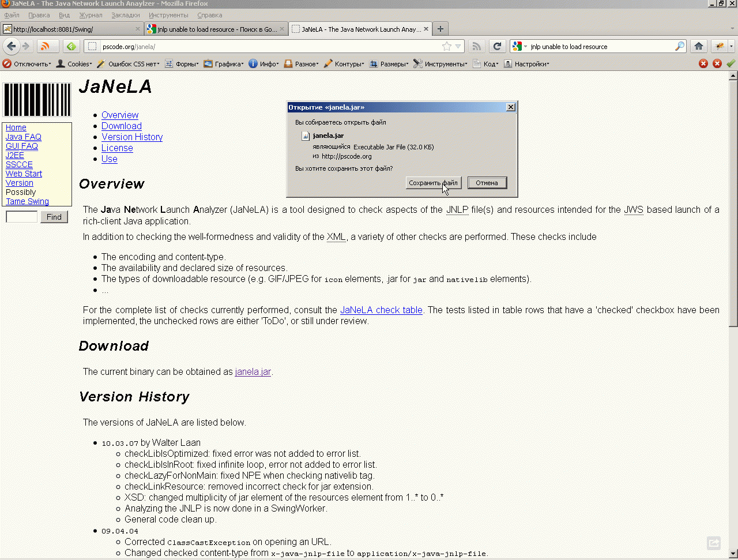738x560 pixels.
Task: Open the License contents link
Action: [x=117, y=148]
